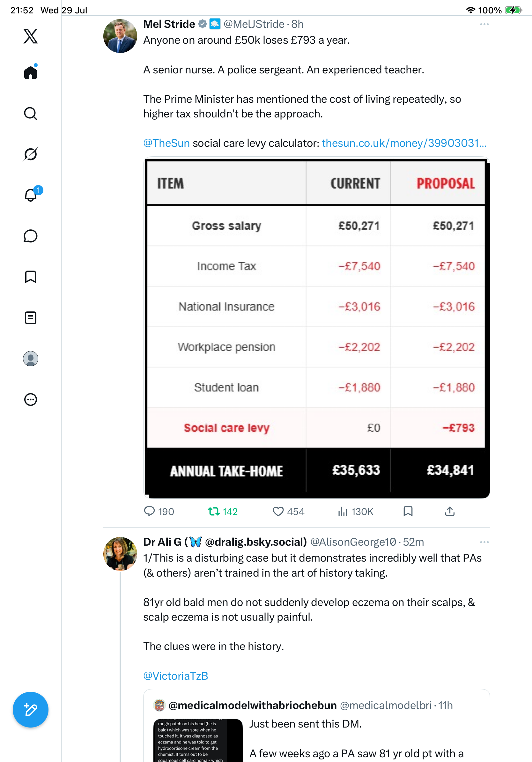Open Lists icon in the sidebar

31,318
